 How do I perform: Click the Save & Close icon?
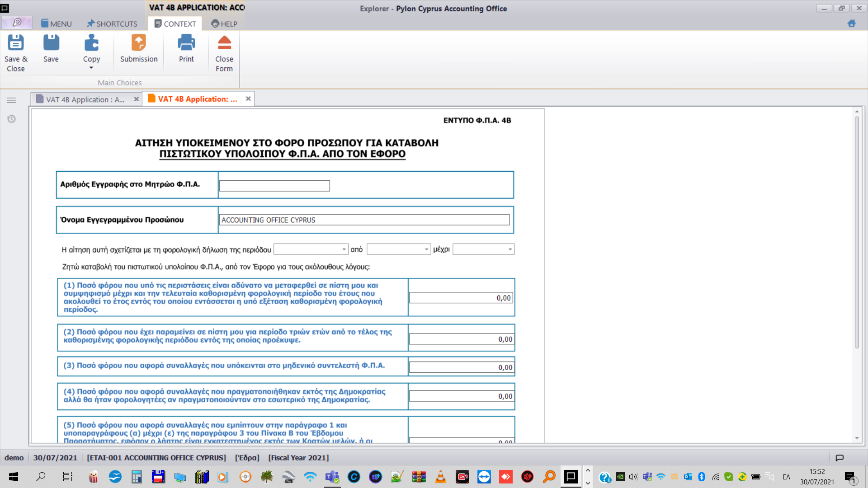coord(16,43)
